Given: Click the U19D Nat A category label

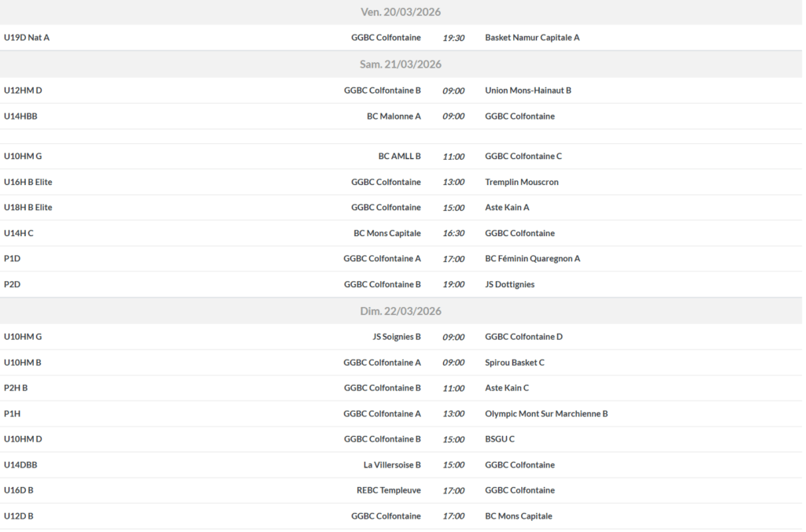Looking at the screenshot, I should coord(27,38).
